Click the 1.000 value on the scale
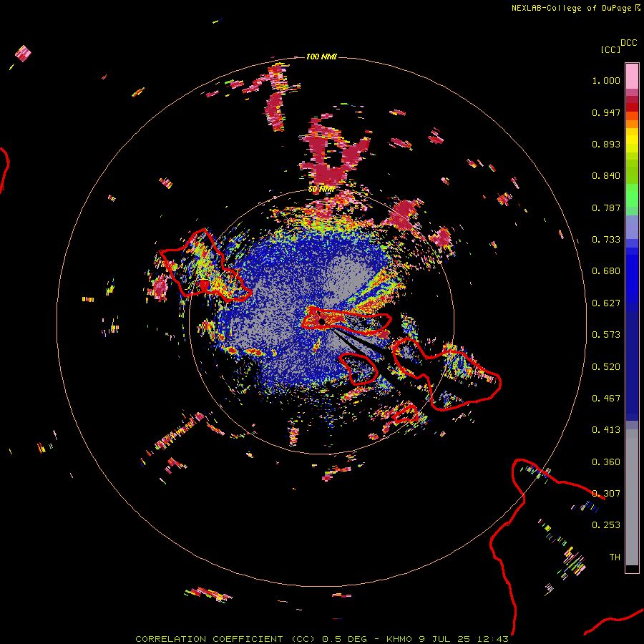Screen dimensions: 644x644 [606, 80]
